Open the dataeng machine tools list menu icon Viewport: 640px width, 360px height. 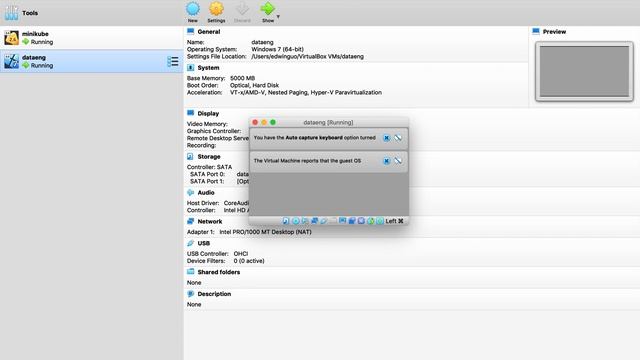coord(173,62)
